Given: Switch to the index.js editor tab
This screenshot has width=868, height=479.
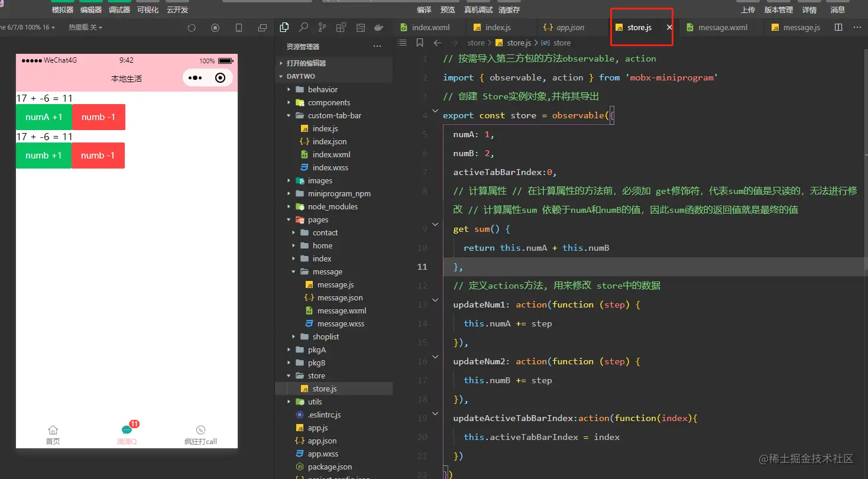Looking at the screenshot, I should coord(497,27).
